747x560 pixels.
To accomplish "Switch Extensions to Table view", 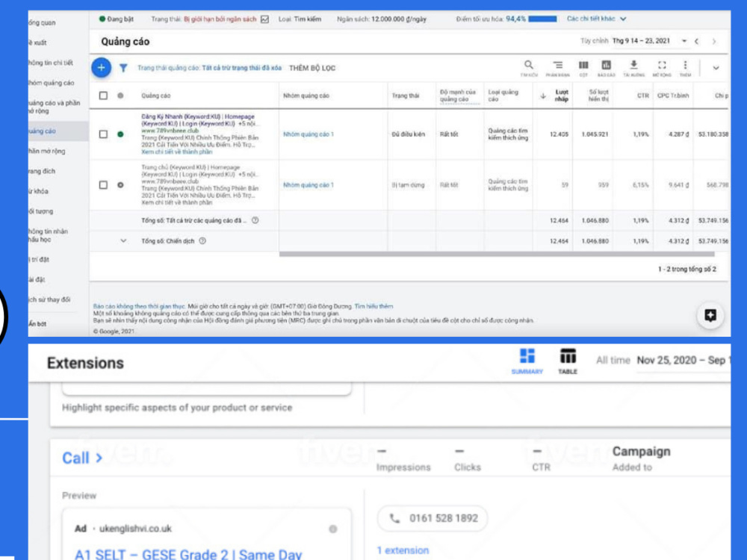I will (568, 361).
